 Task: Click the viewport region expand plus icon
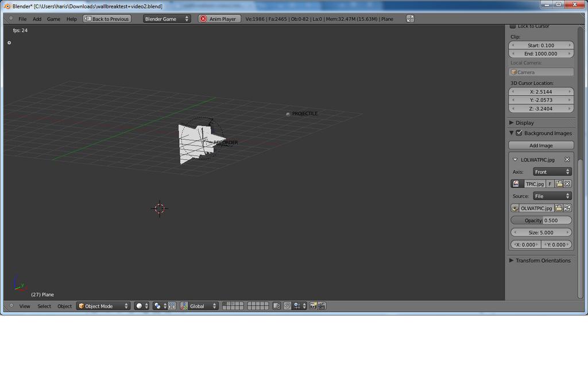(x=9, y=43)
